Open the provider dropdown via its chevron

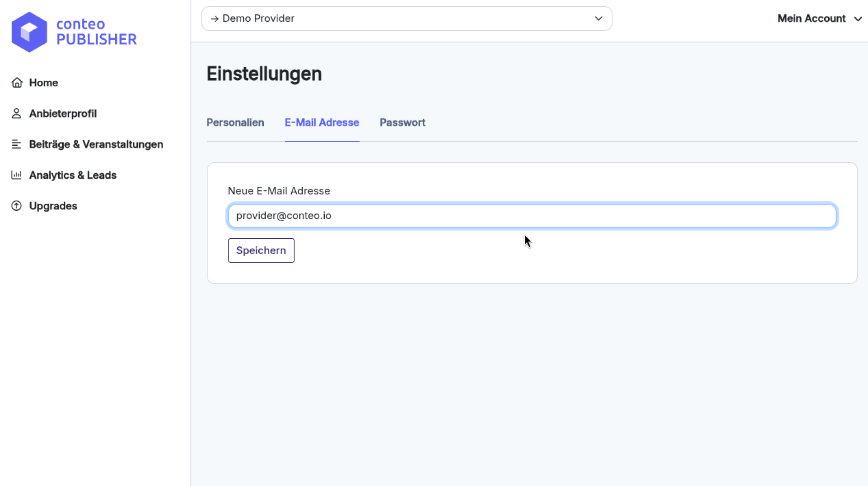point(598,19)
